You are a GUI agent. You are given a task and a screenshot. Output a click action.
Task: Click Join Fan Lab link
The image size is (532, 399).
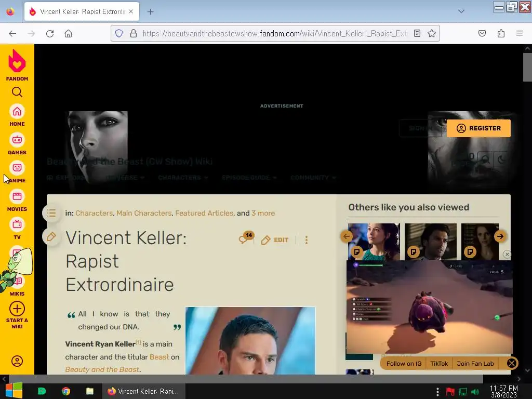pyautogui.click(x=475, y=364)
